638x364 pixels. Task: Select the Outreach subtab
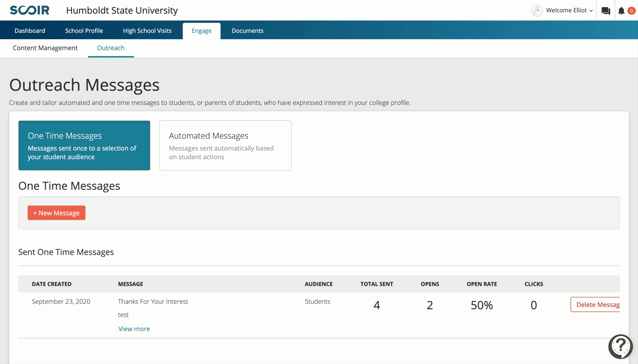click(x=111, y=48)
